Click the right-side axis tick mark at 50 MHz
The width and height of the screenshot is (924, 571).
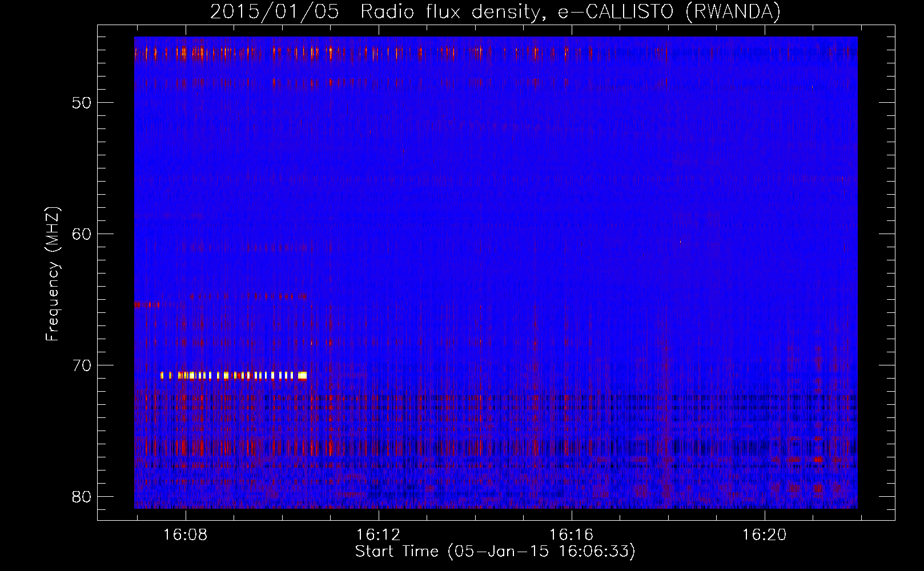[888, 102]
